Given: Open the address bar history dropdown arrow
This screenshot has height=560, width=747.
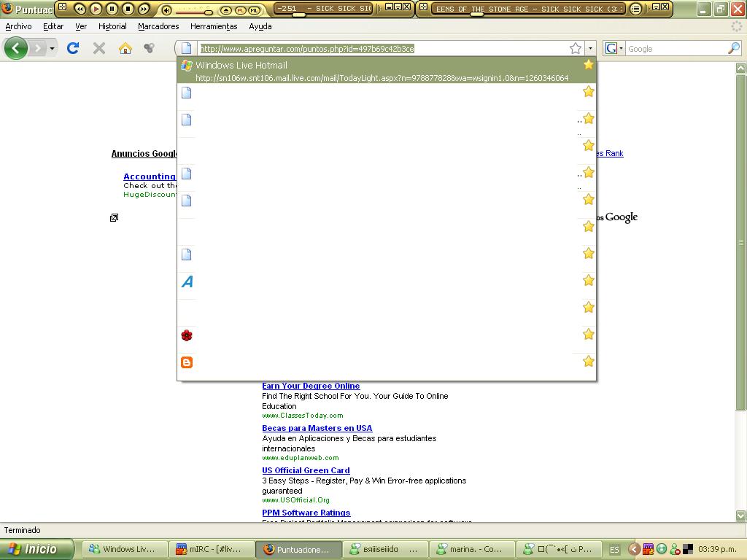Looking at the screenshot, I should point(590,48).
